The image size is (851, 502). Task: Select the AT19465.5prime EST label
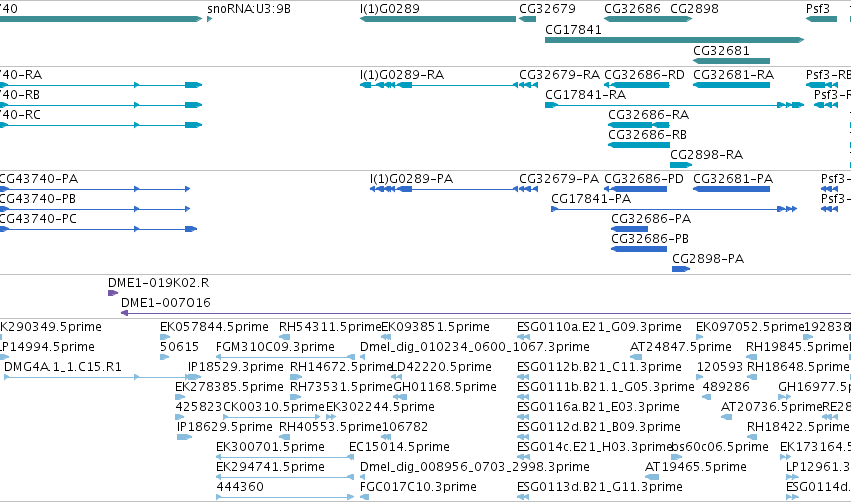(696, 467)
